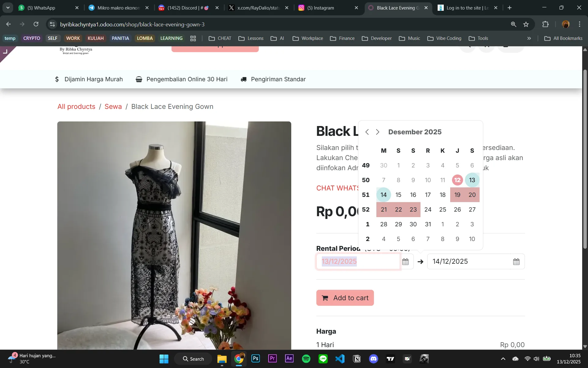Show hidden system tray icons
588x368 pixels.
pos(503,359)
